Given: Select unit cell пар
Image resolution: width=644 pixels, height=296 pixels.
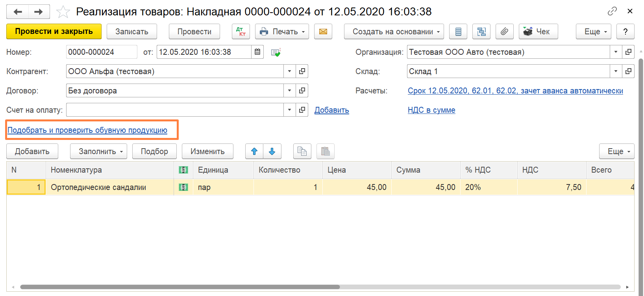Looking at the screenshot, I should point(223,187).
